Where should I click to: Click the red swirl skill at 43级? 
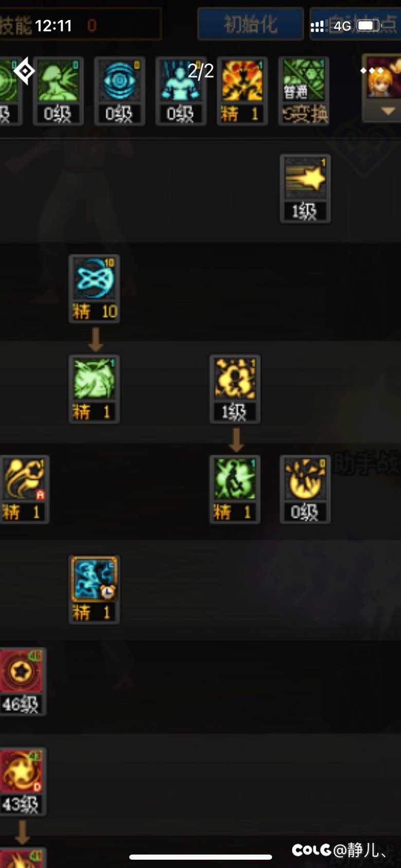tap(23, 782)
